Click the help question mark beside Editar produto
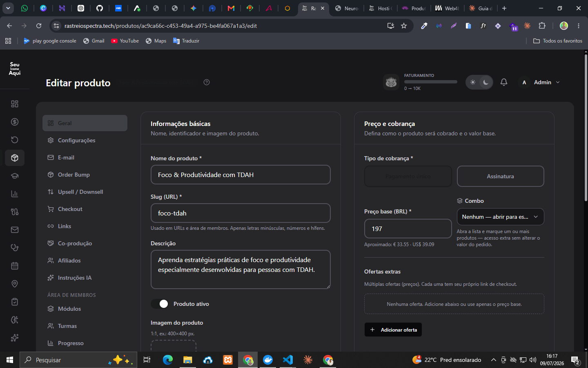588x368 pixels. 207,82
